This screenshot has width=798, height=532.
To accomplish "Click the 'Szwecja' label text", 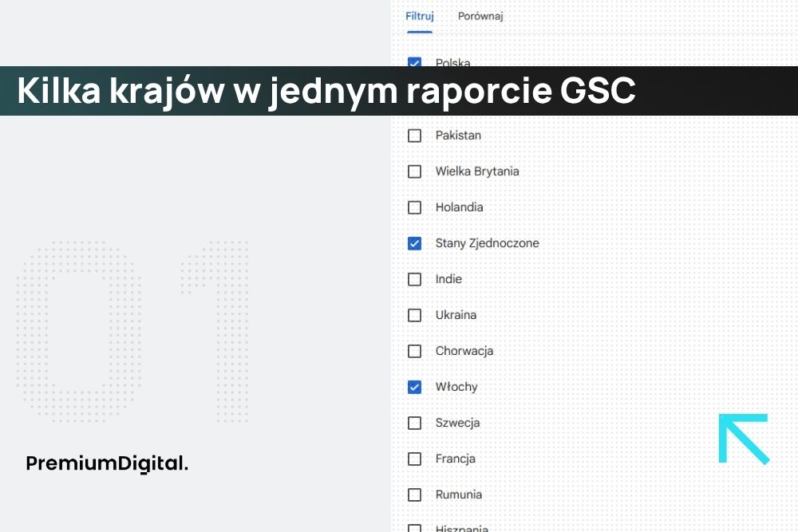I will click(x=457, y=423).
